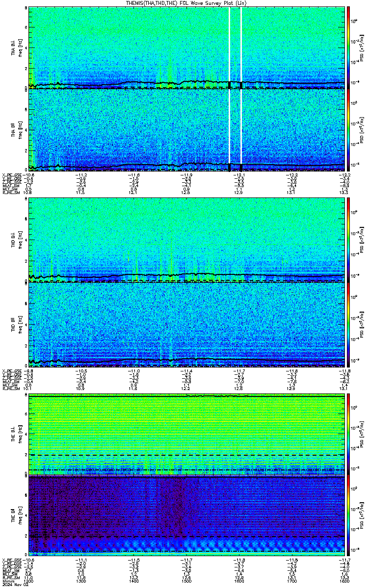Click the R_RE_SM row label under THA panels

[10, 193]
